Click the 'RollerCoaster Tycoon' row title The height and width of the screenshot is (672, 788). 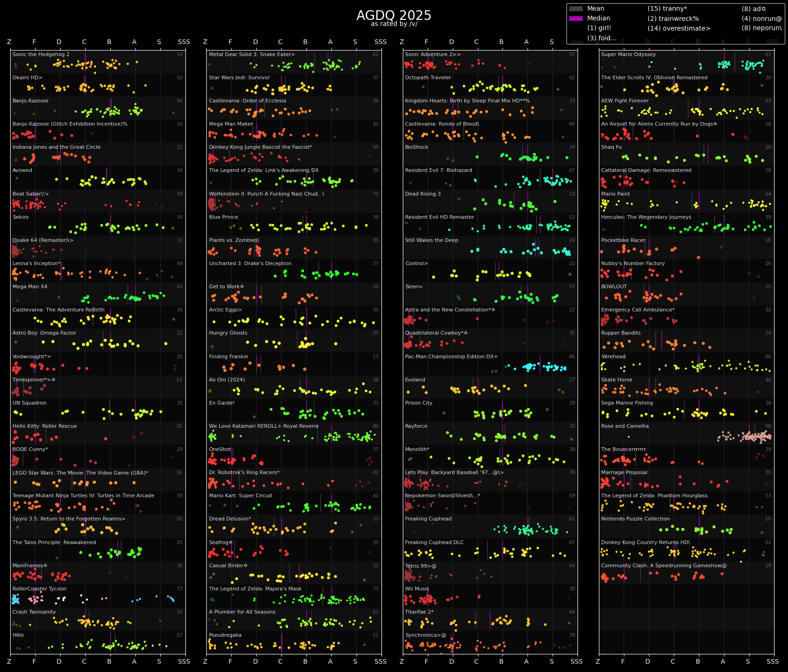point(39,589)
